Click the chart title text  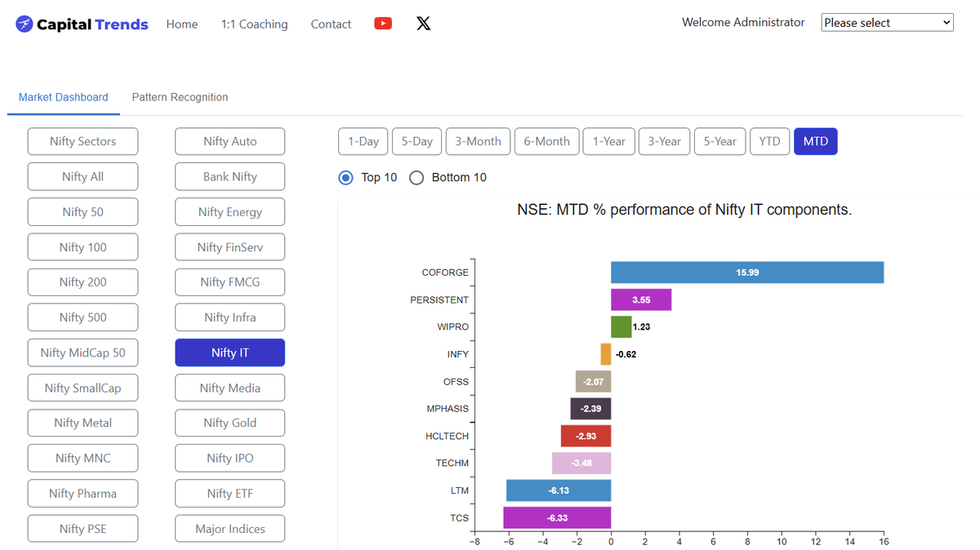pyautogui.click(x=684, y=210)
